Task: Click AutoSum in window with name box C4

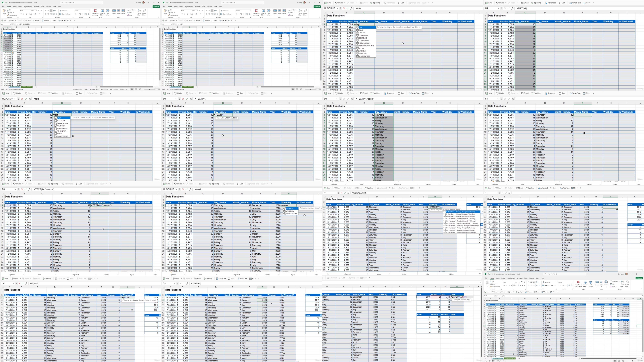Action: pos(292,10)
